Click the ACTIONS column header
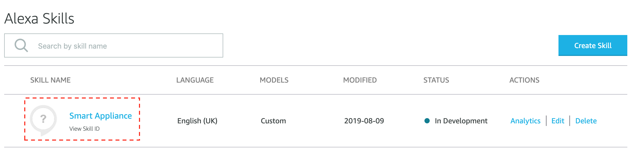644x150 pixels. tap(524, 80)
